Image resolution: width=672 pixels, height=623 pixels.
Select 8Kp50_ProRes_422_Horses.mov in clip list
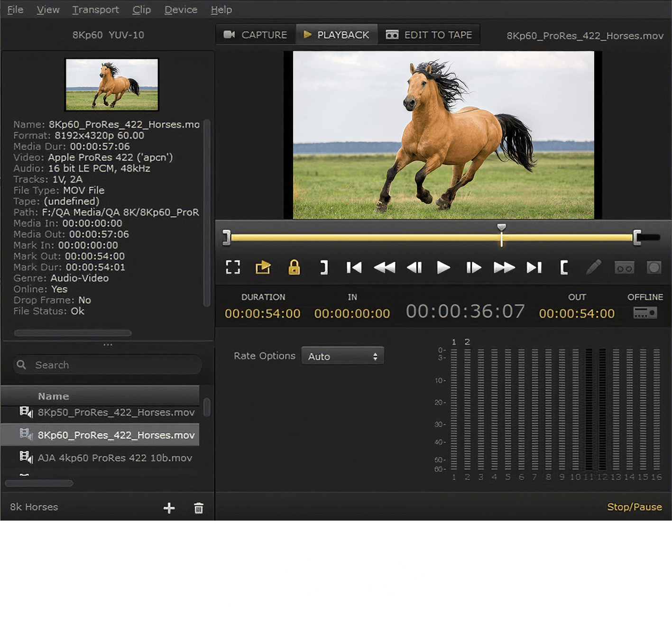[x=116, y=412]
